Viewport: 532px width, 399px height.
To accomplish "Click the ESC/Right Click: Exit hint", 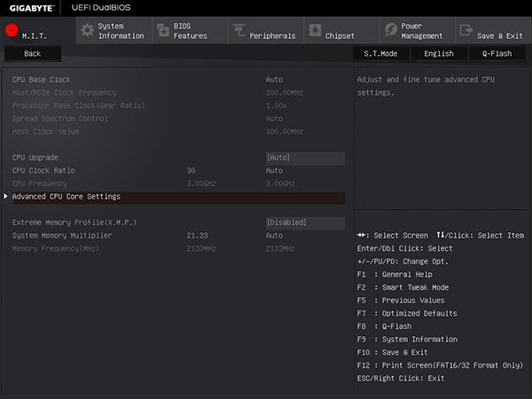I will click(x=401, y=379).
